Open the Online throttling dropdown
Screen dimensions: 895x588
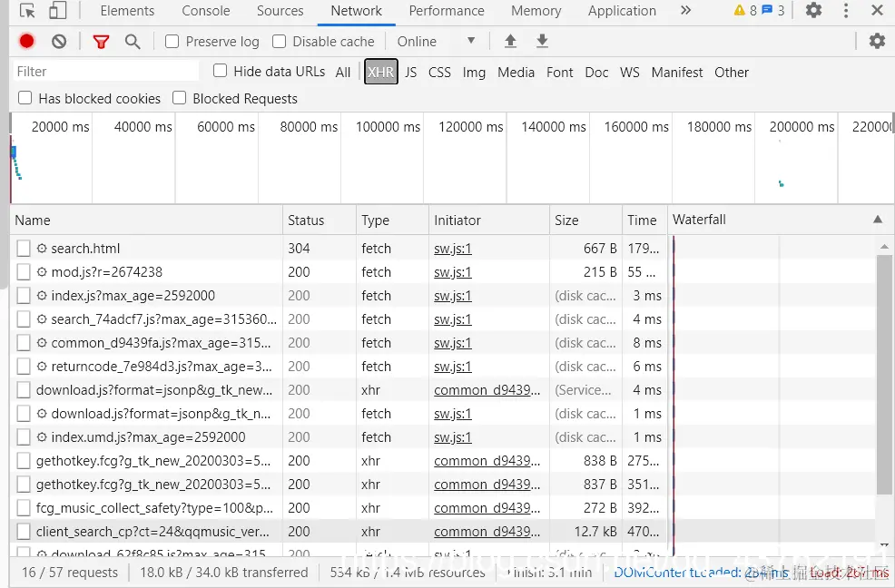[436, 42]
